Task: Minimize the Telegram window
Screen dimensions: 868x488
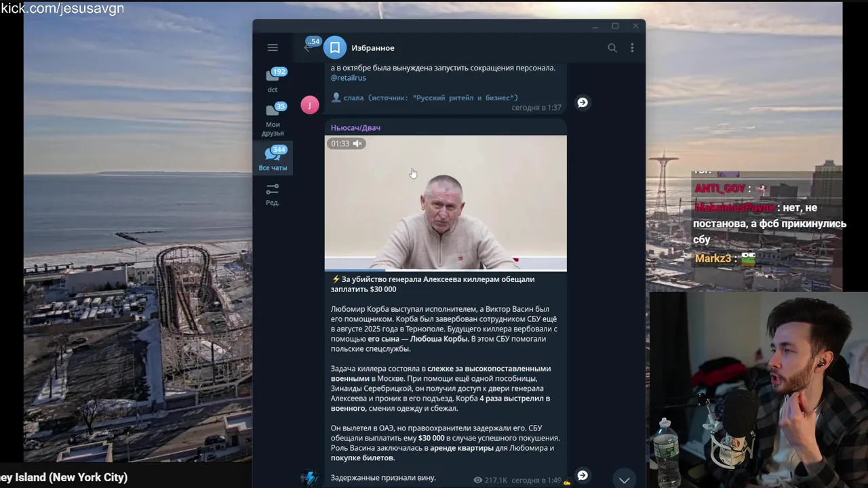Action: pos(595,26)
